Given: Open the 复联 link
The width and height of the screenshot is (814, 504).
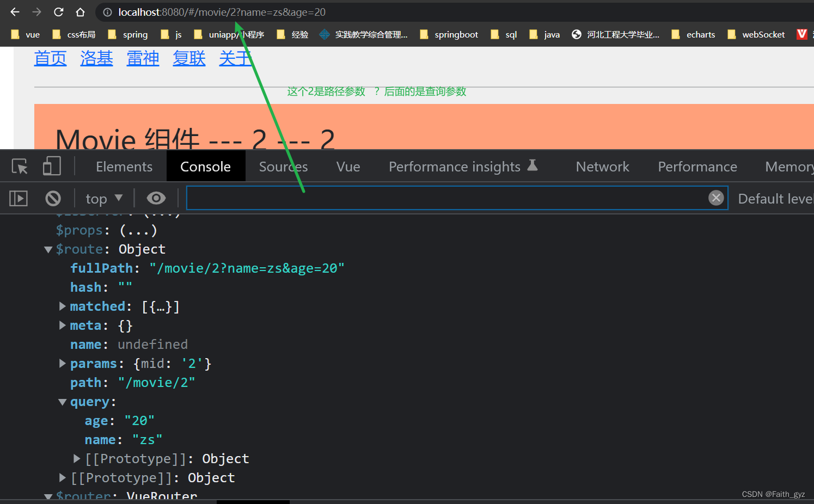Looking at the screenshot, I should (x=189, y=58).
